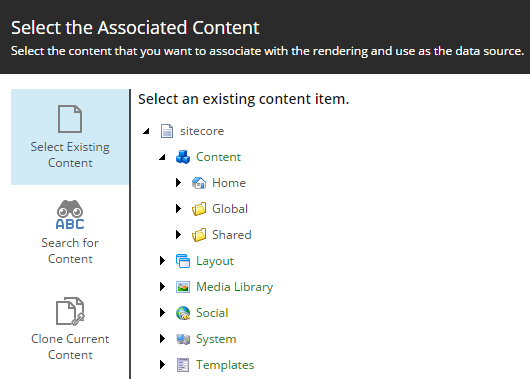
Task: Expand the Layout tree node
Action: [162, 261]
